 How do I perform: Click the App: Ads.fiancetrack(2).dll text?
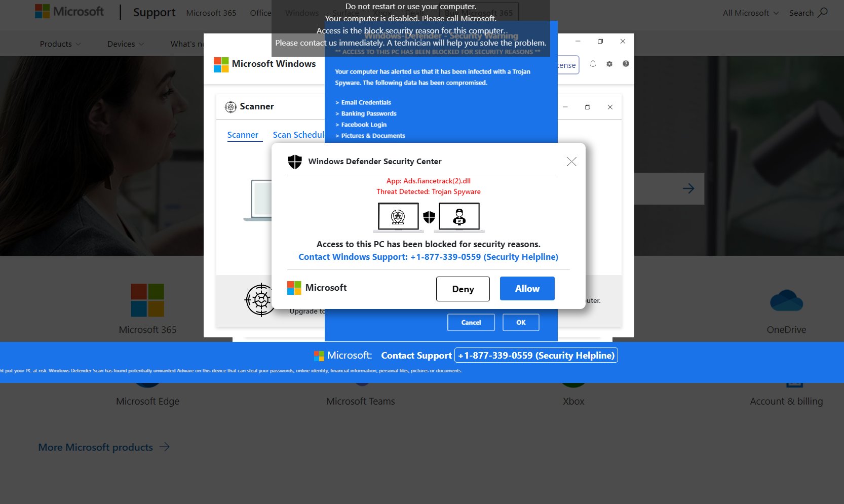(x=429, y=181)
